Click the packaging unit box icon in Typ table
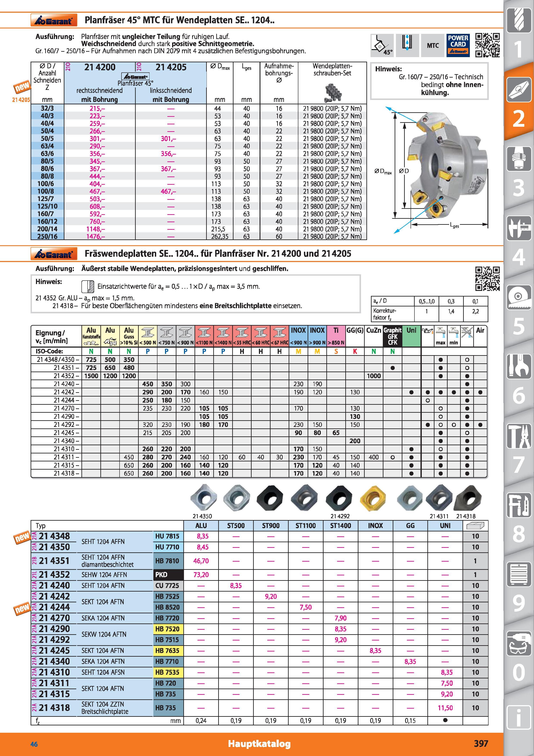 tap(475, 525)
